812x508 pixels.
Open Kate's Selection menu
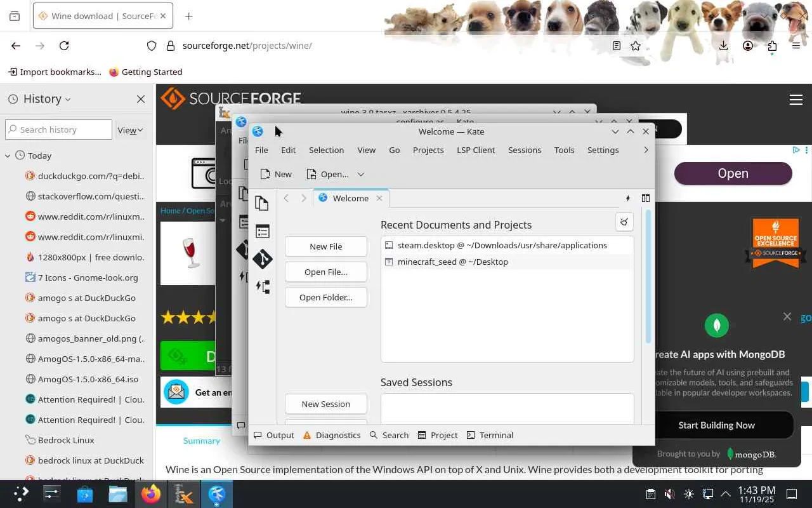click(326, 150)
